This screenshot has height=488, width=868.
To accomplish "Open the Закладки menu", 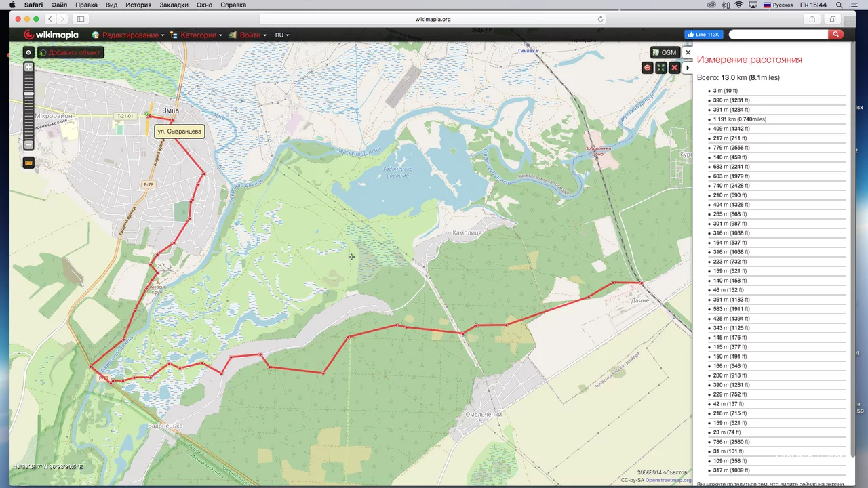I will coord(174,5).
